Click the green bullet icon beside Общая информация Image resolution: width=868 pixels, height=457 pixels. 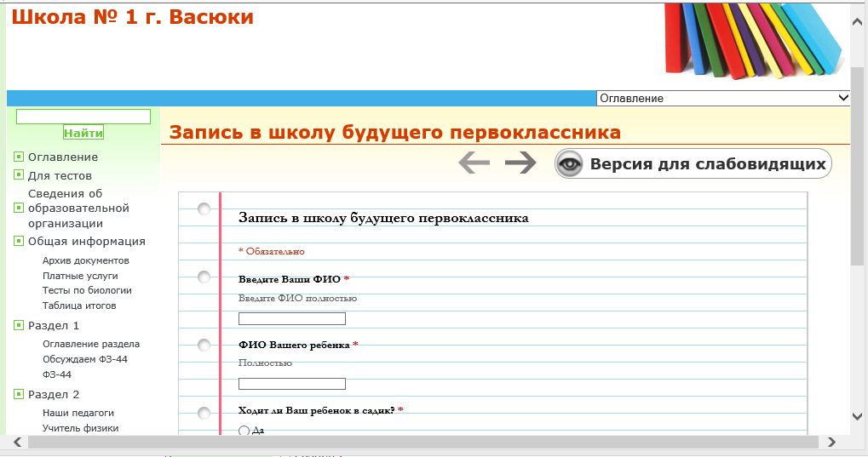pyautogui.click(x=19, y=241)
